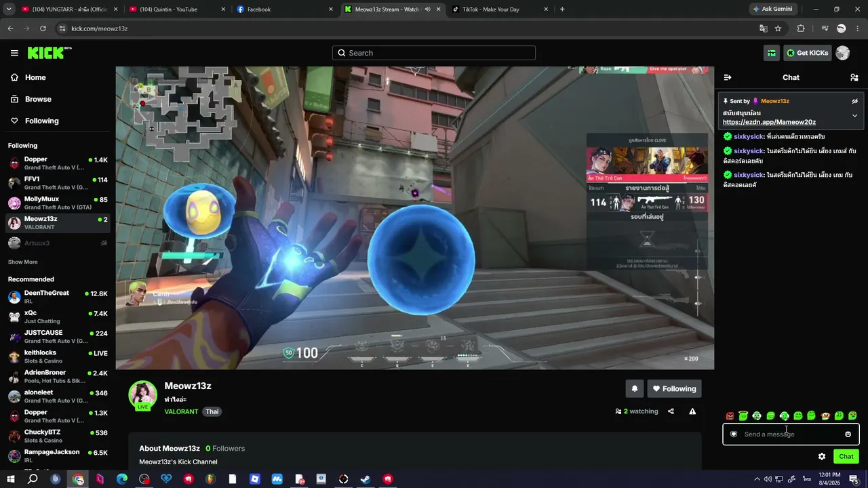Viewport: 868px width, 488px height.
Task: Insert the green halo emote
Action: [x=743, y=415]
